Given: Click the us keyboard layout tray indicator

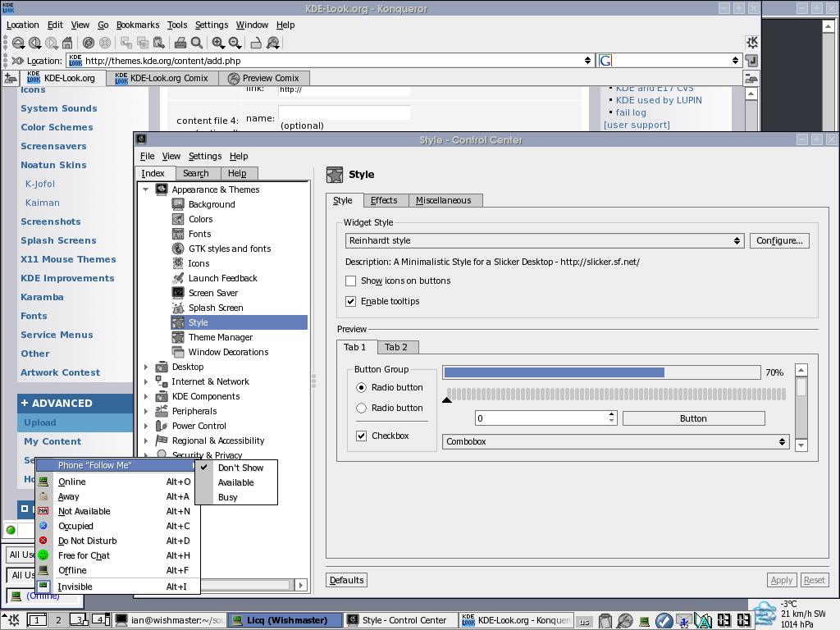Looking at the screenshot, I should click(584, 622).
